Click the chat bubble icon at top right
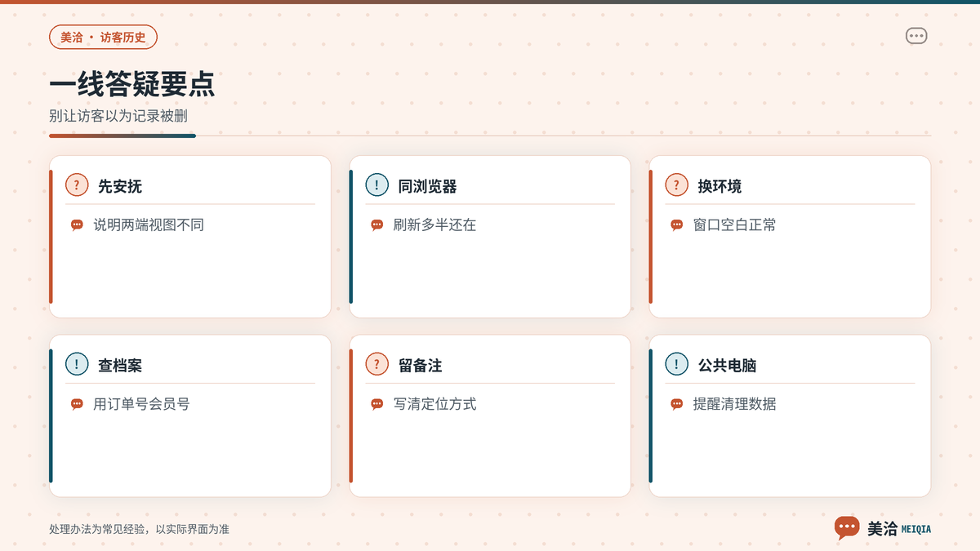The height and width of the screenshot is (551, 980). coord(916,36)
